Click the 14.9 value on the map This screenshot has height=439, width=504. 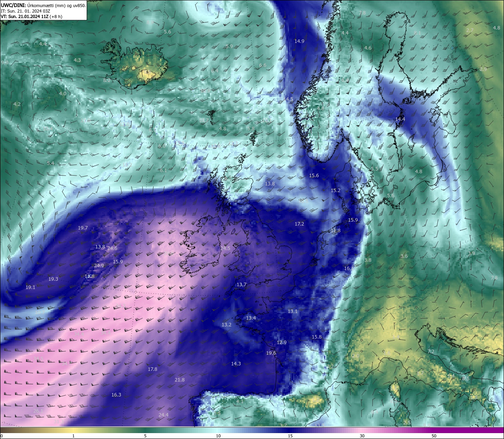299,41
